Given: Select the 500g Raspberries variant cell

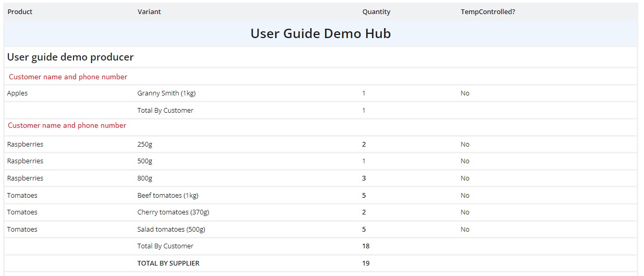Looking at the screenshot, I should click(x=145, y=161).
